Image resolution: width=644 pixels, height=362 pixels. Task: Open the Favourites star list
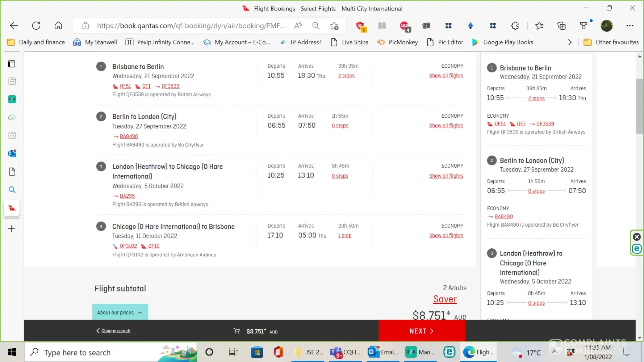[539, 26]
